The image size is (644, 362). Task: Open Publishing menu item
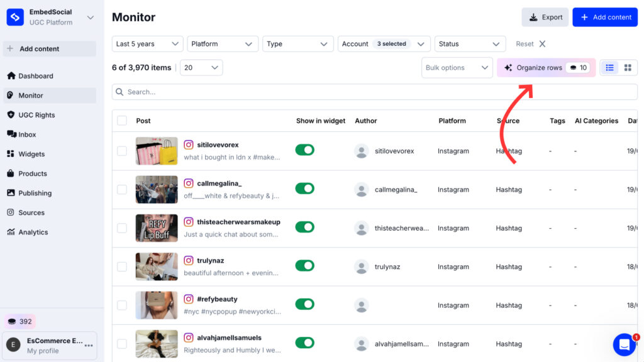coord(49,193)
